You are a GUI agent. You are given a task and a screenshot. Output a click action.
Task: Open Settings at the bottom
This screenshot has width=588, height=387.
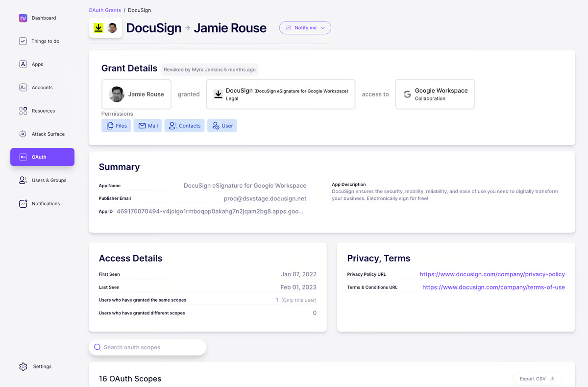42,366
